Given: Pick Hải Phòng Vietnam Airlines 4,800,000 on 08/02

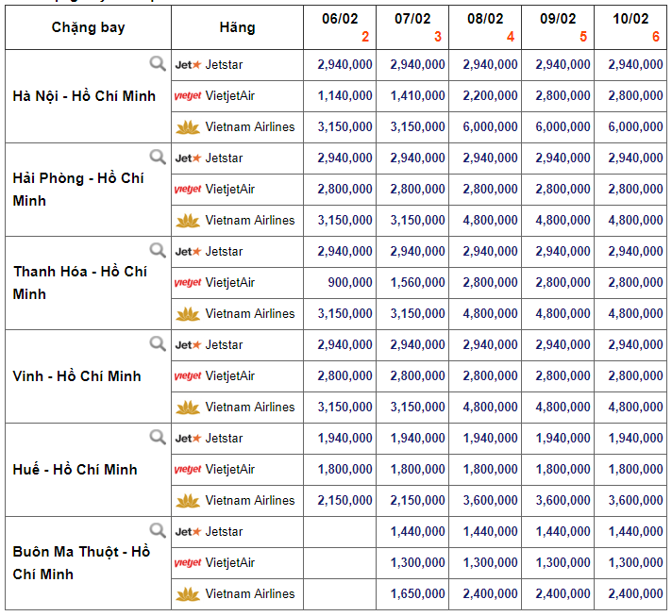Looking at the screenshot, I should pyautogui.click(x=490, y=220).
